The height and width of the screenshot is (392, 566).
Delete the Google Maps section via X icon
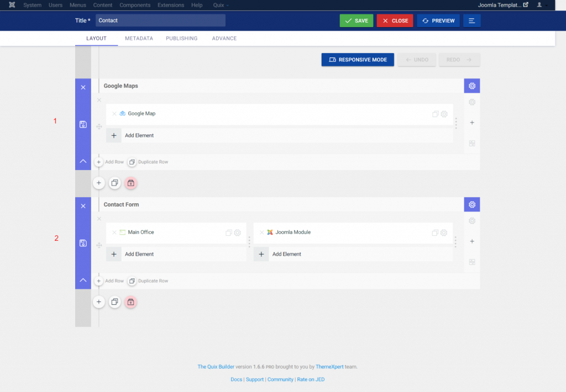83,87
